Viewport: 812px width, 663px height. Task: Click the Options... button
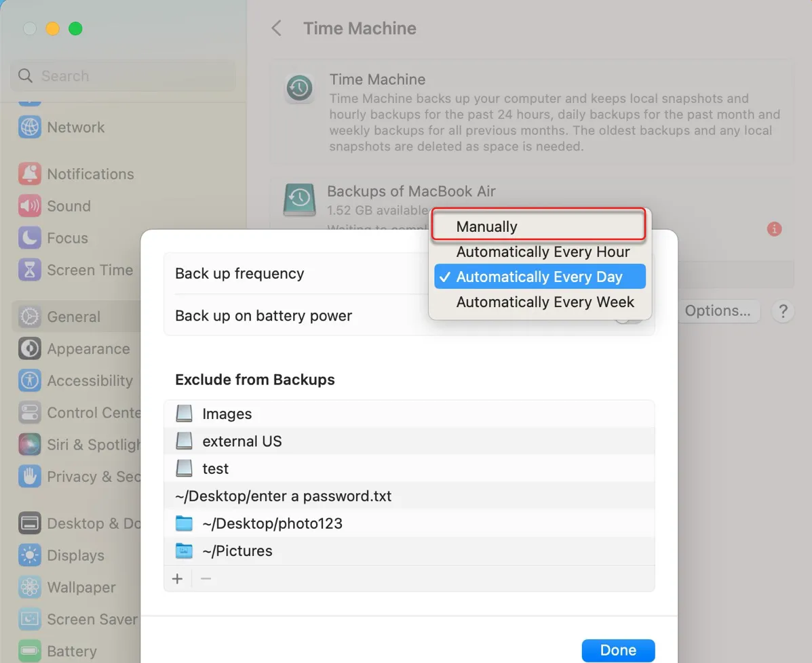717,310
